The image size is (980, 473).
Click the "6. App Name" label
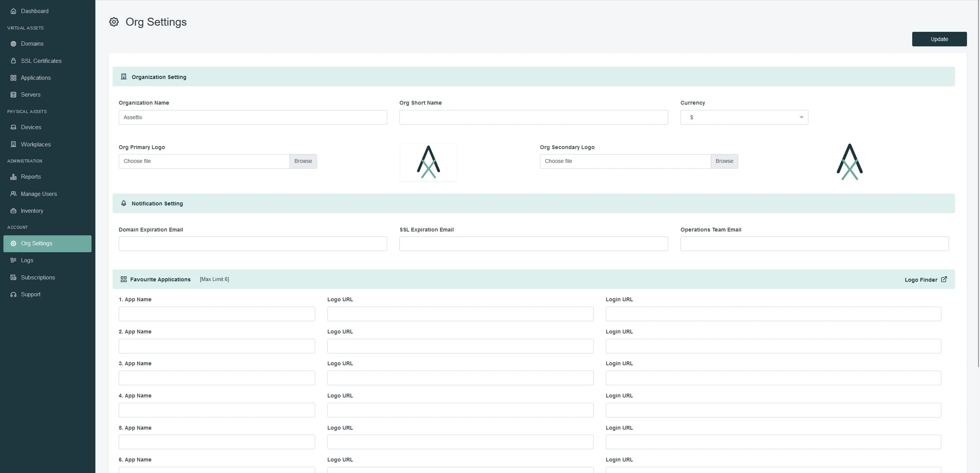[x=135, y=460]
